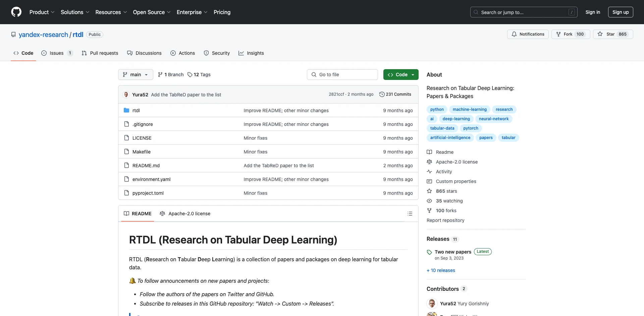Screen dimensions: 644x316
Task: Click Report repository link
Action: point(445,220)
